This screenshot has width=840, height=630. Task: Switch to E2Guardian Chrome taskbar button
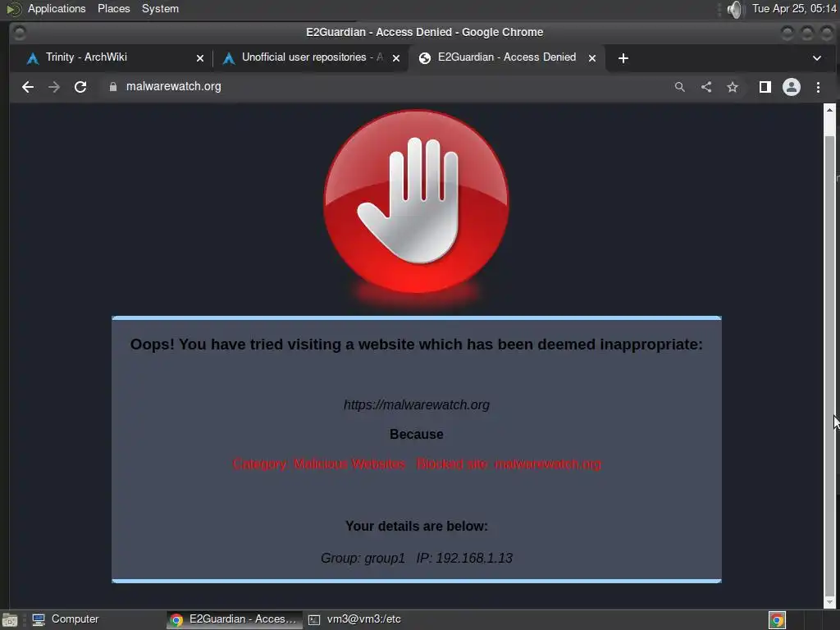[x=234, y=619]
